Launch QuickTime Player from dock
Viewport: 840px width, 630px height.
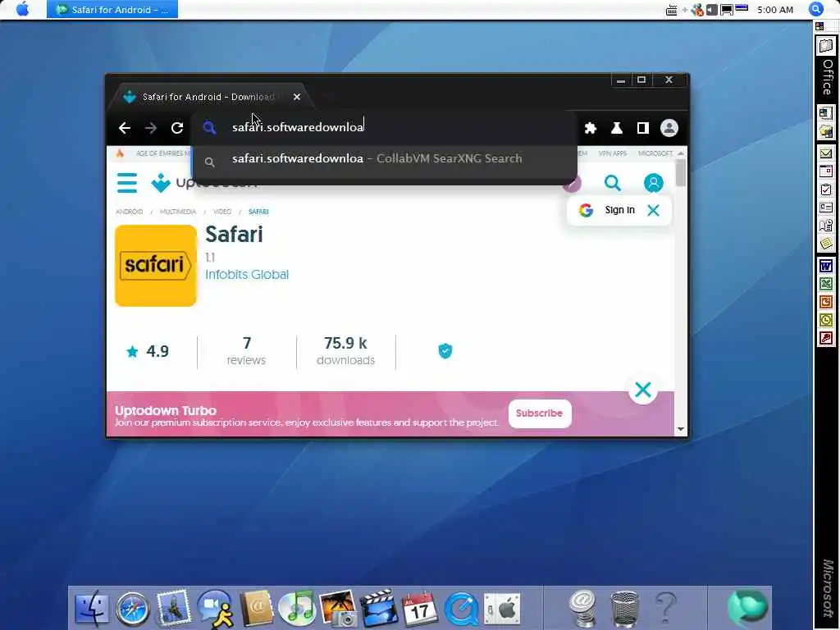(461, 609)
